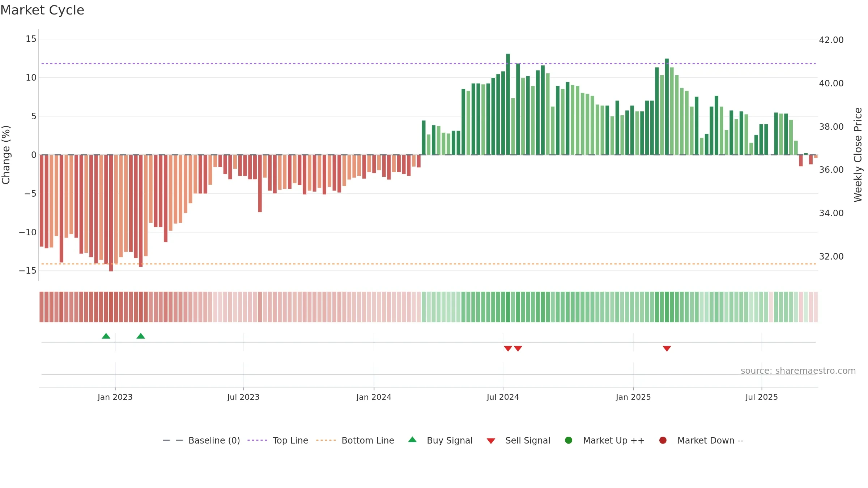Click the Jul 2023 axis label
This screenshot has width=868, height=488.
(243, 397)
